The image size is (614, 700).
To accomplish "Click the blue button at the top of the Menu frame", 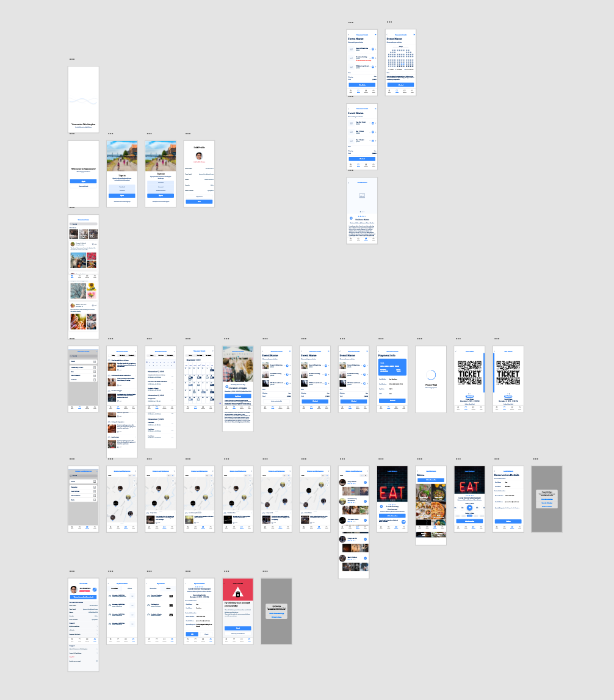I will coord(431,480).
